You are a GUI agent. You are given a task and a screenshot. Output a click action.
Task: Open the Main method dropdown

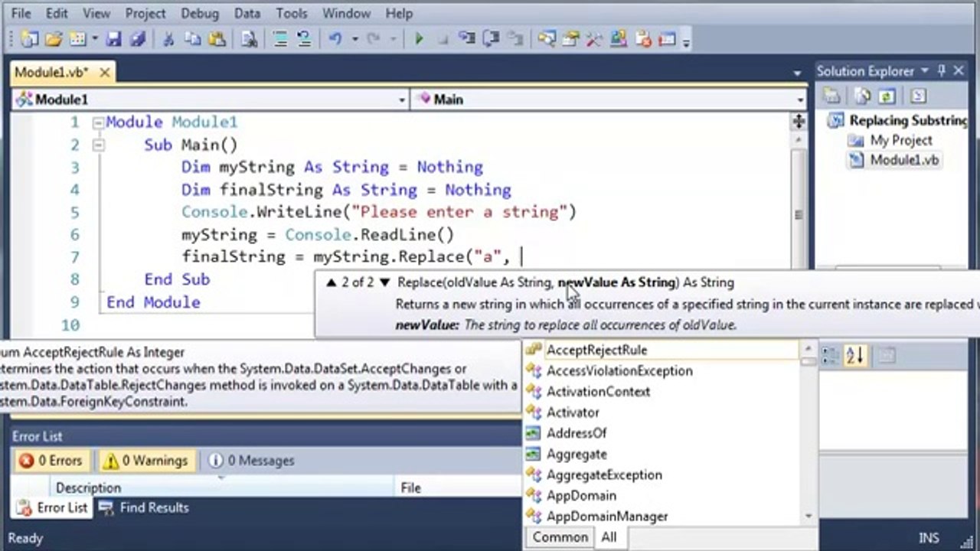800,99
